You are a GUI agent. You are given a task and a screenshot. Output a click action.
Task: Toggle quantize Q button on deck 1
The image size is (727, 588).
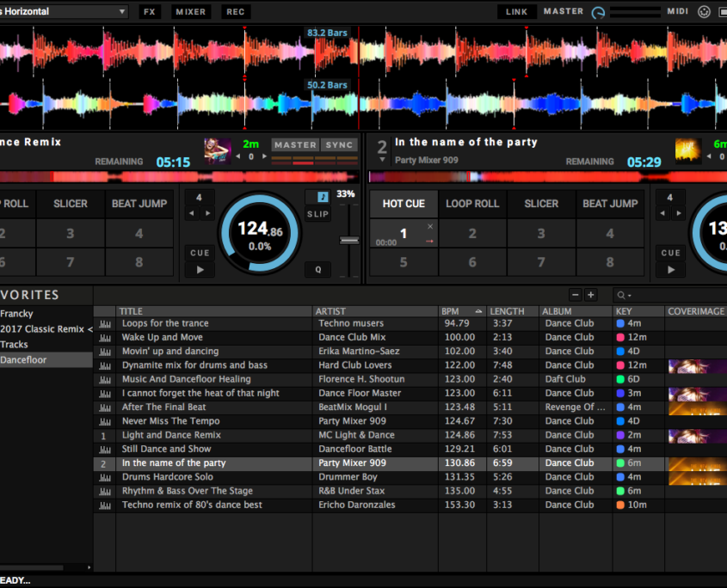click(318, 270)
